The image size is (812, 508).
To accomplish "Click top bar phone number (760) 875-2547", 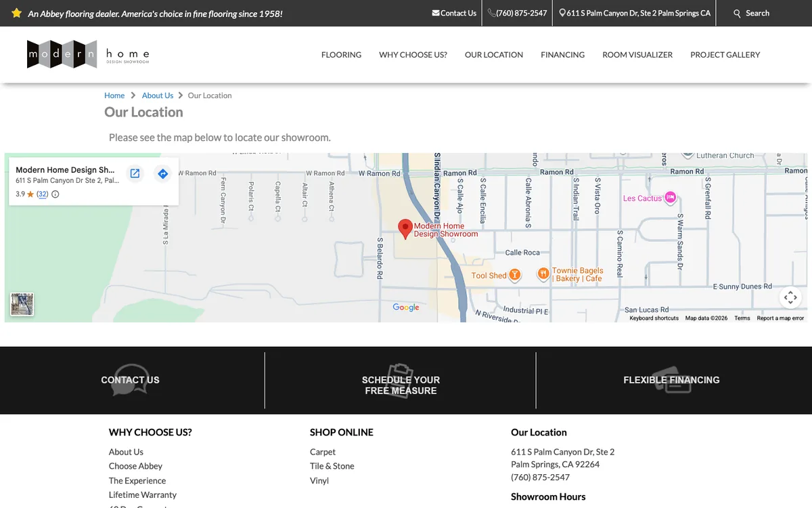I will coord(521,13).
